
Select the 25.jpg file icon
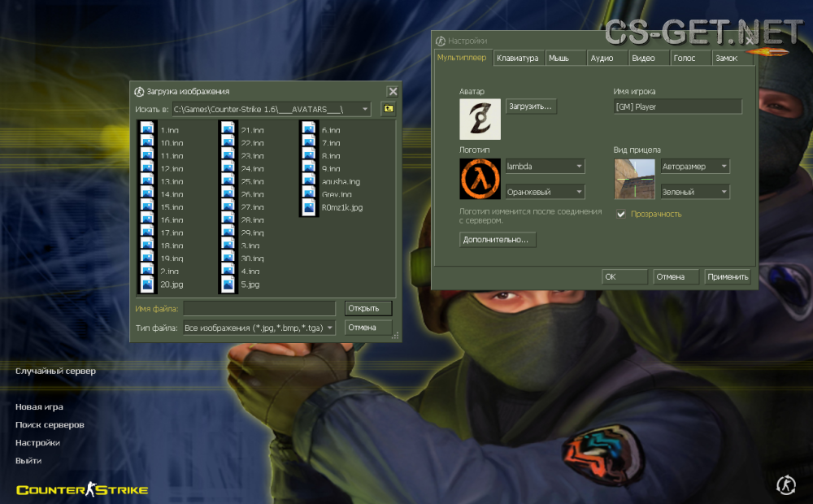click(228, 180)
